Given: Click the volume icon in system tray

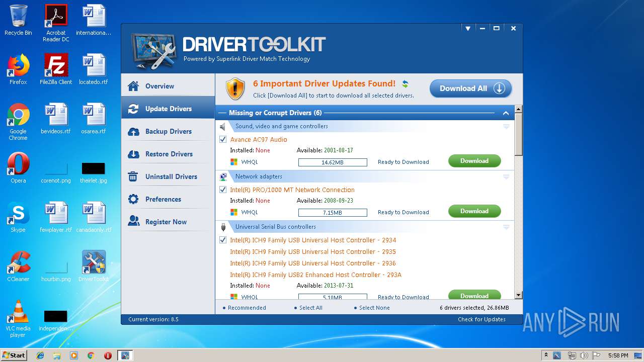Looking at the screenshot, I should pos(584,355).
